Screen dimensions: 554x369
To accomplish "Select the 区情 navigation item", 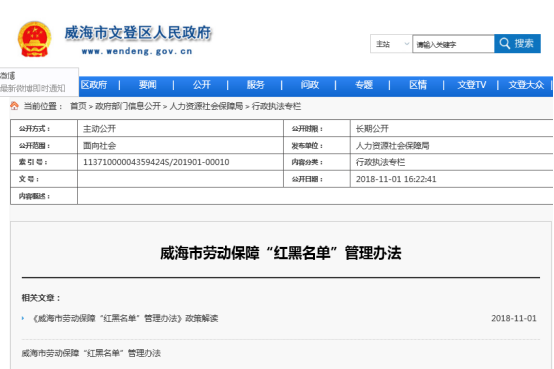I will [418, 85].
